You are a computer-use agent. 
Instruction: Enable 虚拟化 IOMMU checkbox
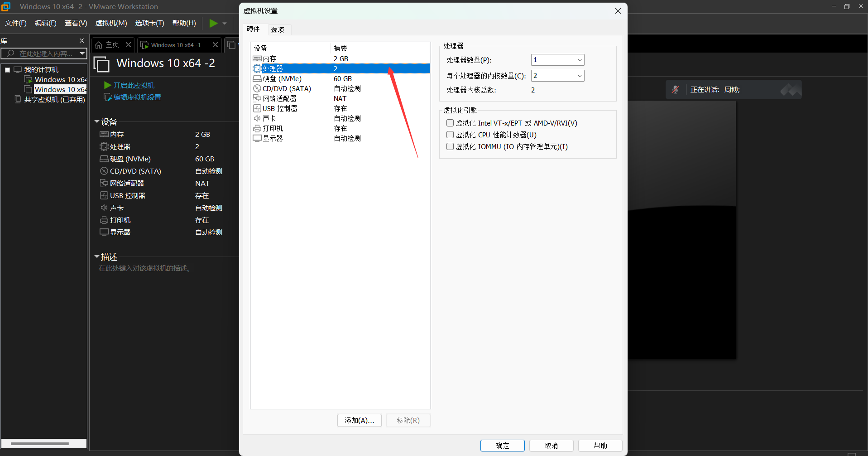[450, 146]
